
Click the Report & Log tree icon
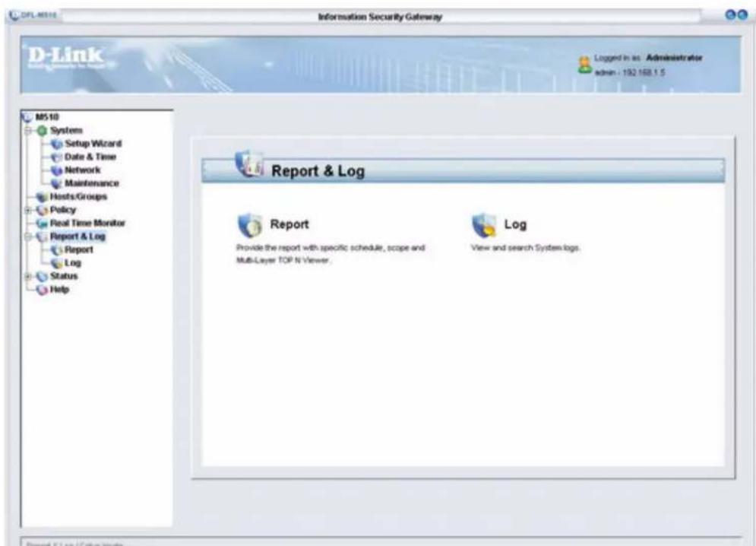pos(43,236)
